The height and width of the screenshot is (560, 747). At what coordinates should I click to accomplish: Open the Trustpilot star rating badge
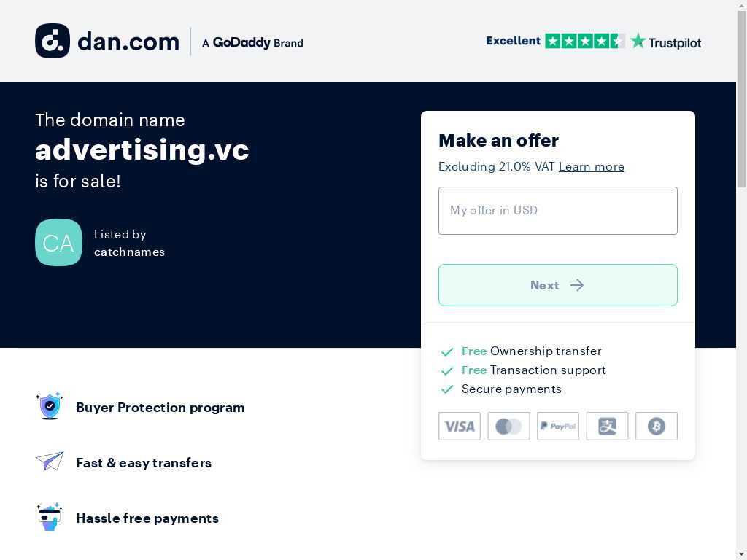click(x=584, y=41)
